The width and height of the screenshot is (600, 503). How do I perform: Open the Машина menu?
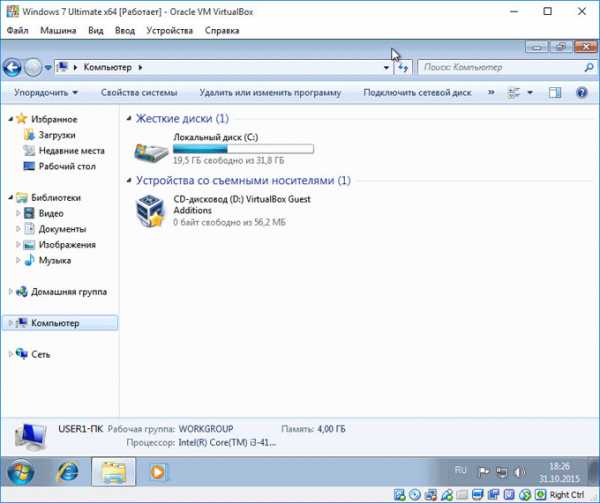pyautogui.click(x=58, y=31)
